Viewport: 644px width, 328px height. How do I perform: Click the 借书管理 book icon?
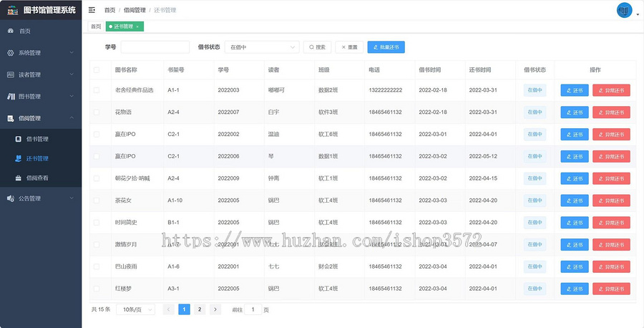point(18,139)
